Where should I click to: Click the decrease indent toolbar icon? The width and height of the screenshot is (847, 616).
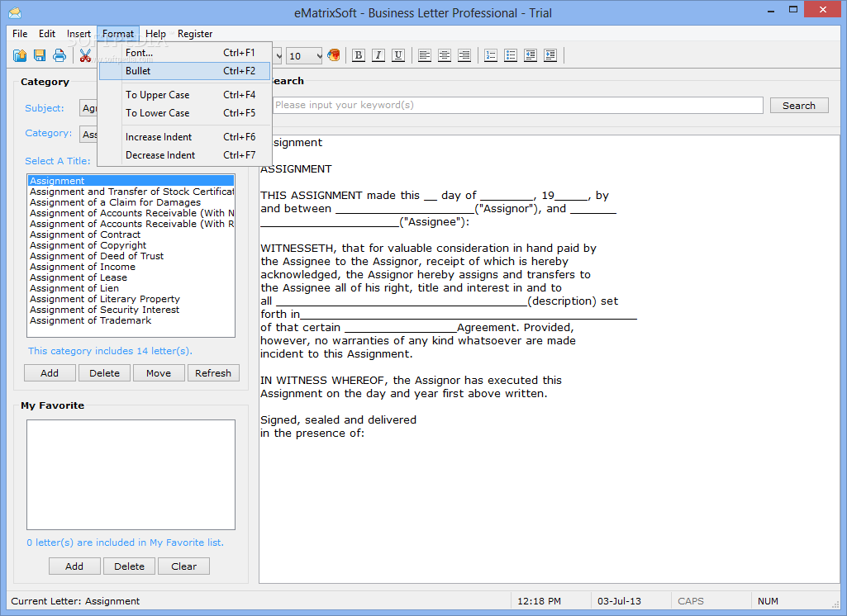tap(531, 55)
